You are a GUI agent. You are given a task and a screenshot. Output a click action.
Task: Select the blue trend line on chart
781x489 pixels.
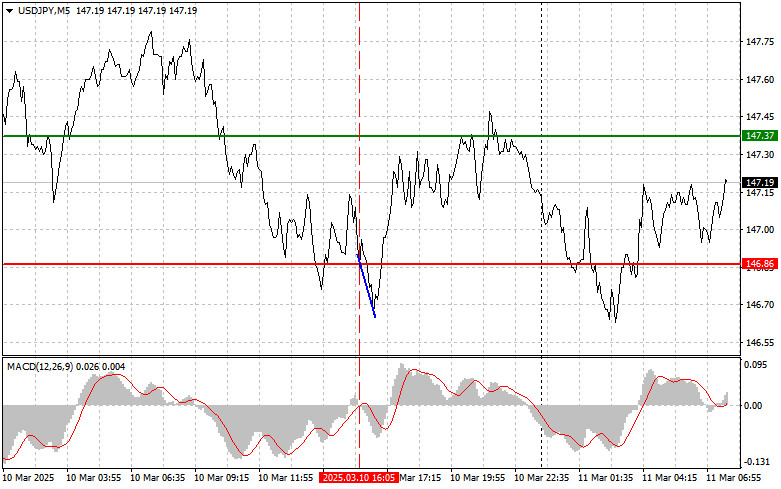(366, 285)
